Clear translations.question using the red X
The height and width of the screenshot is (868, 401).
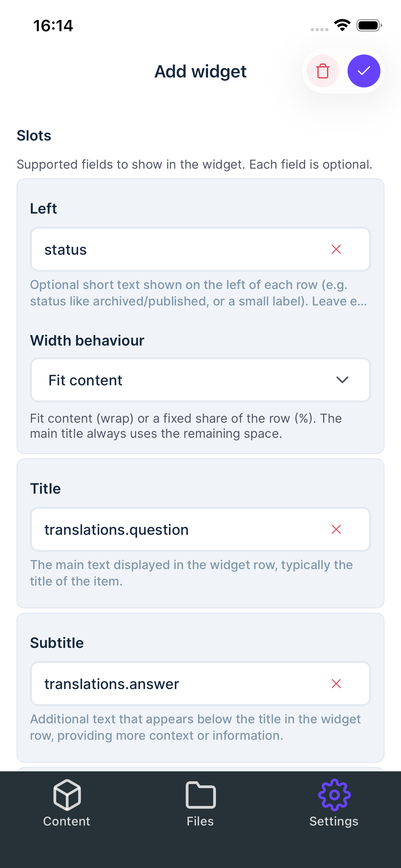(336, 529)
